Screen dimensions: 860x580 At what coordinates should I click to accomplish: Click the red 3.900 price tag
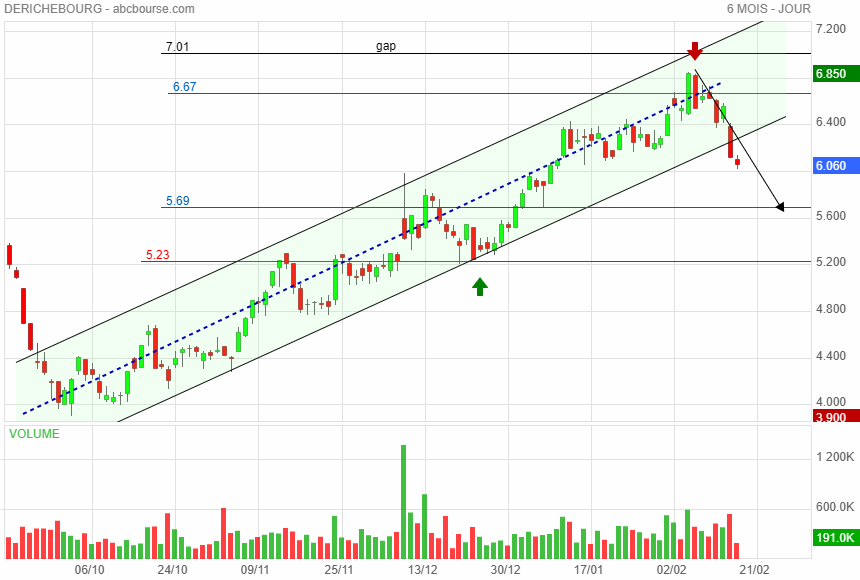836,416
